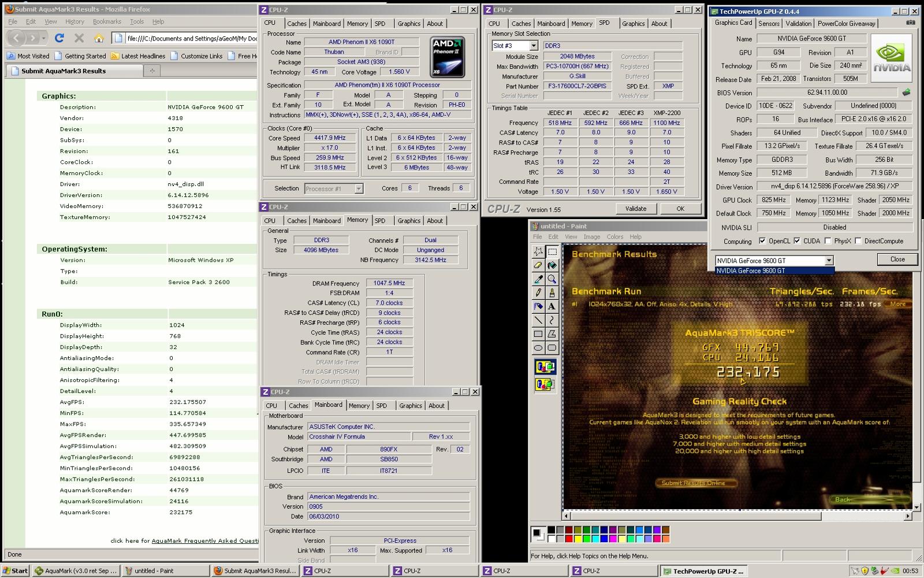Pick white color swatch in Paint palette
This screenshot has width=924, height=578.
551,539
